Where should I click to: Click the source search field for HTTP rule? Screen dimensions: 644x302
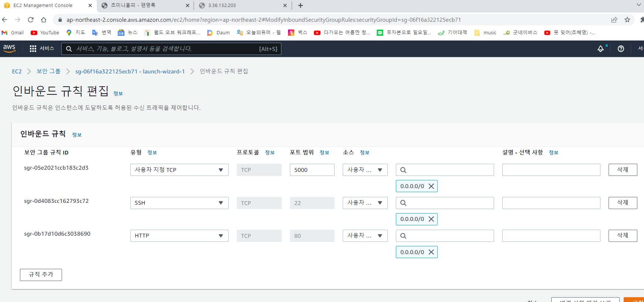[445, 236]
